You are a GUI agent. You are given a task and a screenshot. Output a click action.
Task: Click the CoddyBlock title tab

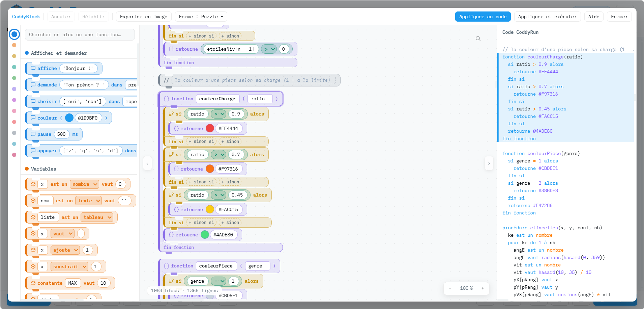tap(26, 17)
